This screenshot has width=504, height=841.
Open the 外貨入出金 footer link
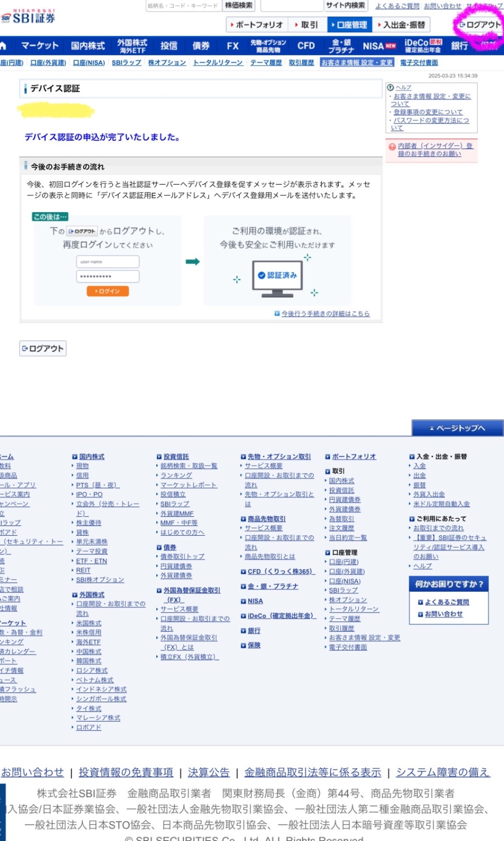(429, 494)
